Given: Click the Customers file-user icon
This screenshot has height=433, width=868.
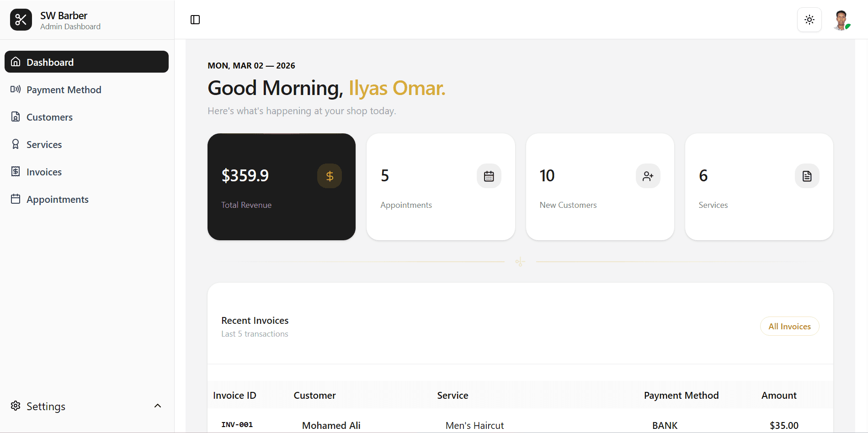Looking at the screenshot, I should pos(16,116).
